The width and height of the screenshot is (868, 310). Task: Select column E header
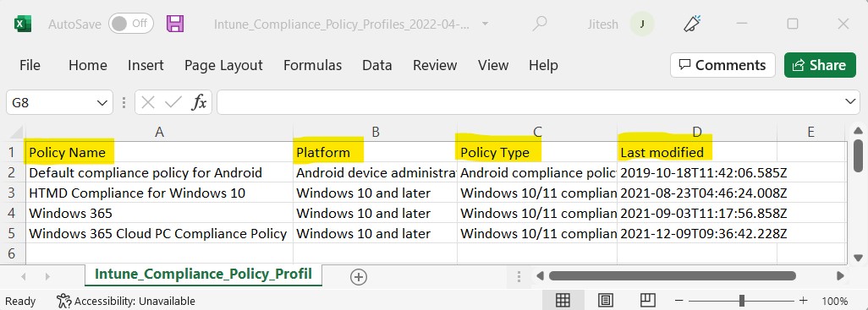811,132
